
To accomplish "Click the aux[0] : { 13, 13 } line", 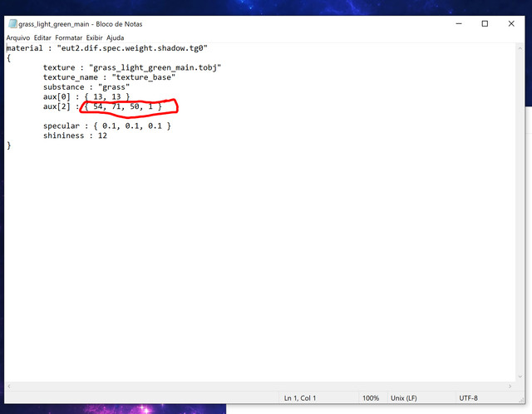I will pos(86,97).
